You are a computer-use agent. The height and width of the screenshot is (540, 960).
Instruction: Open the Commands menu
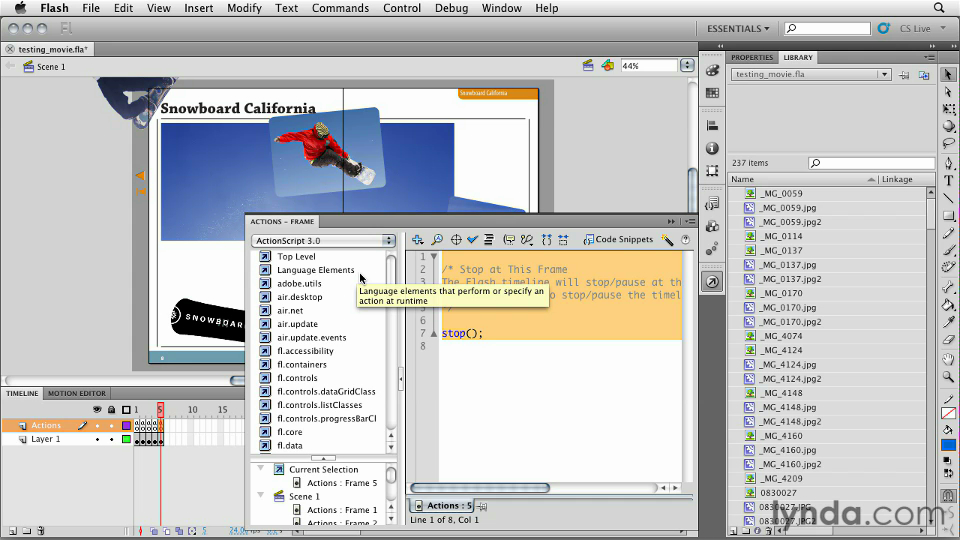coord(340,8)
